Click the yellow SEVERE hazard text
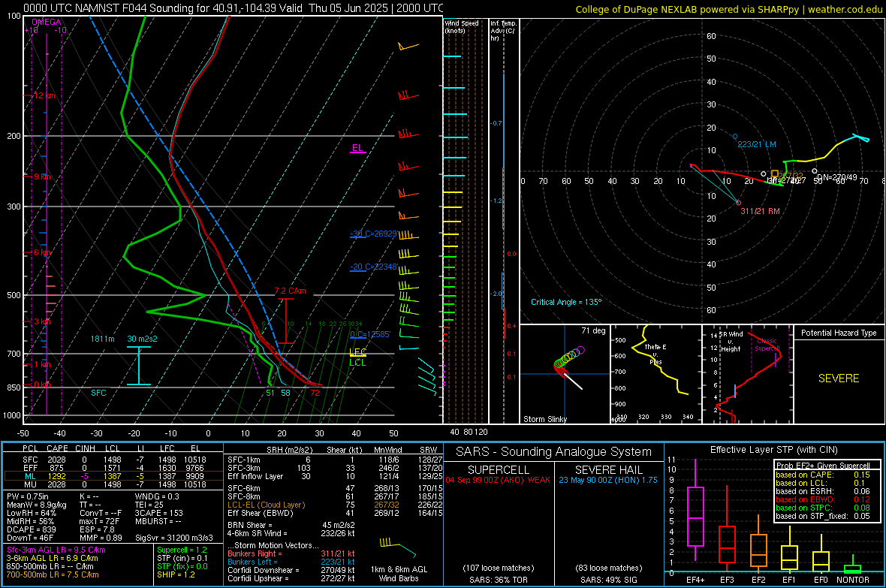Viewport: 886px width, 588px height. 839,378
